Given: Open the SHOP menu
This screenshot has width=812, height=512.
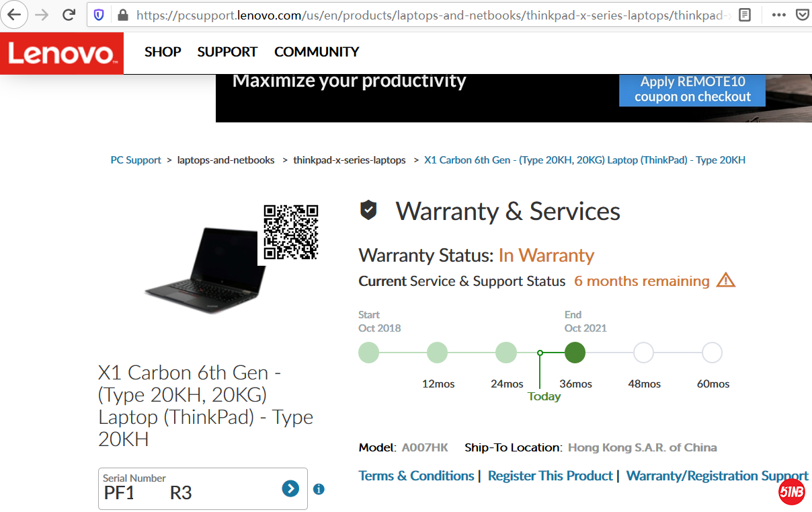Looking at the screenshot, I should 163,52.
